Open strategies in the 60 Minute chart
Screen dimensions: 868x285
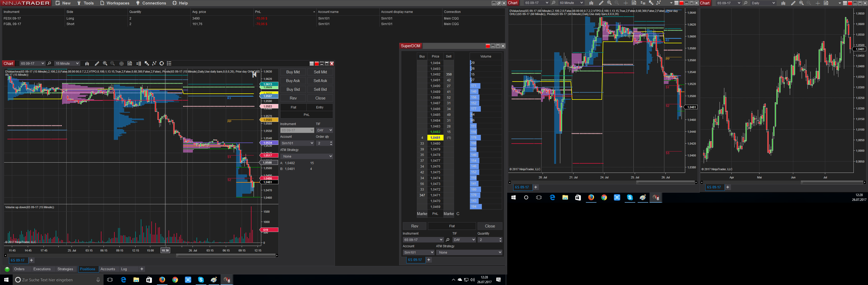click(x=659, y=3)
